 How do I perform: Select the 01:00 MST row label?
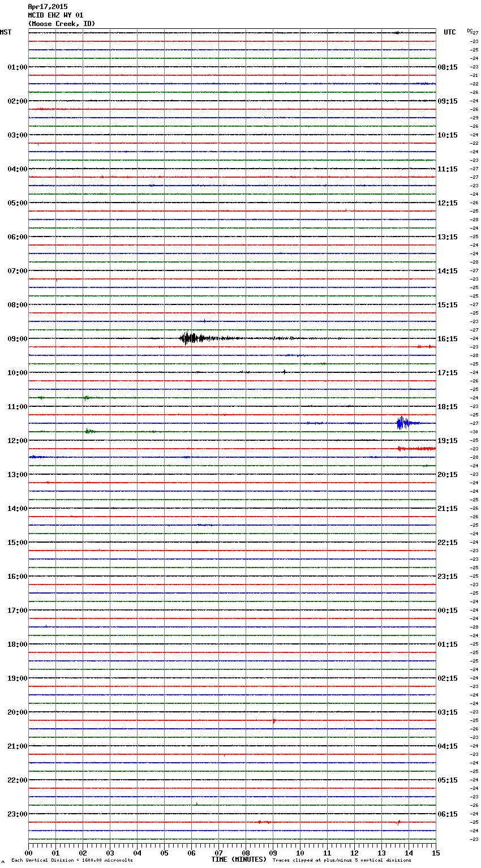point(18,67)
